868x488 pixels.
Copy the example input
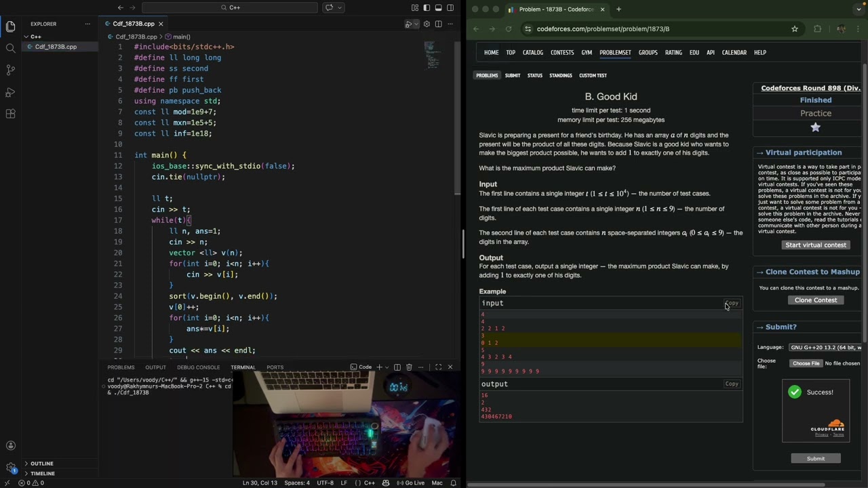pyautogui.click(x=732, y=303)
